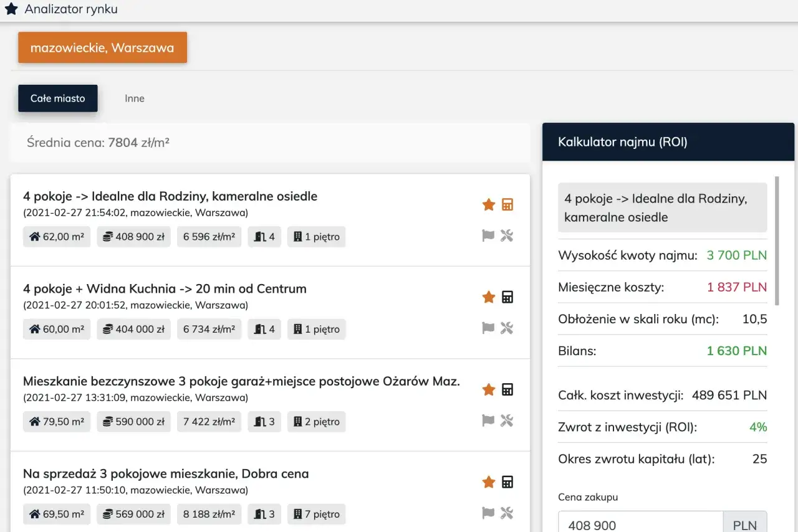Screen dimensions: 798x532
Task: Open calculator for Ożarów Maz. listing
Action: coord(507,390)
